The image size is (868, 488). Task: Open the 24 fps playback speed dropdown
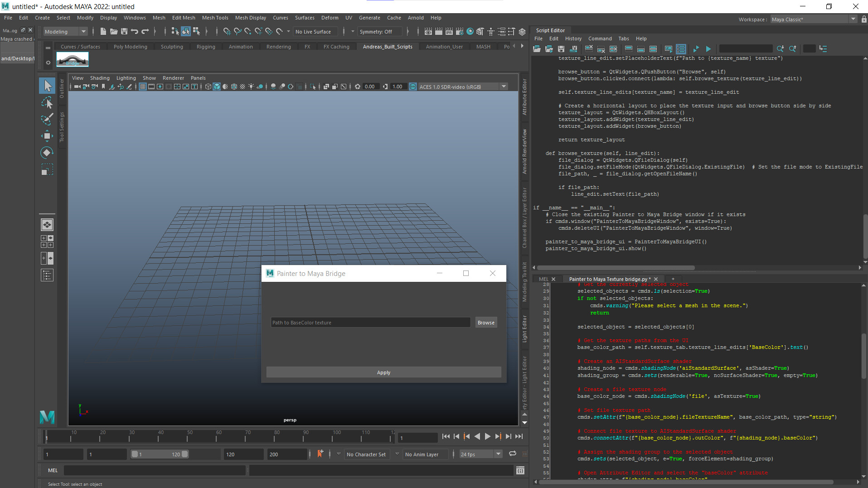coord(497,454)
